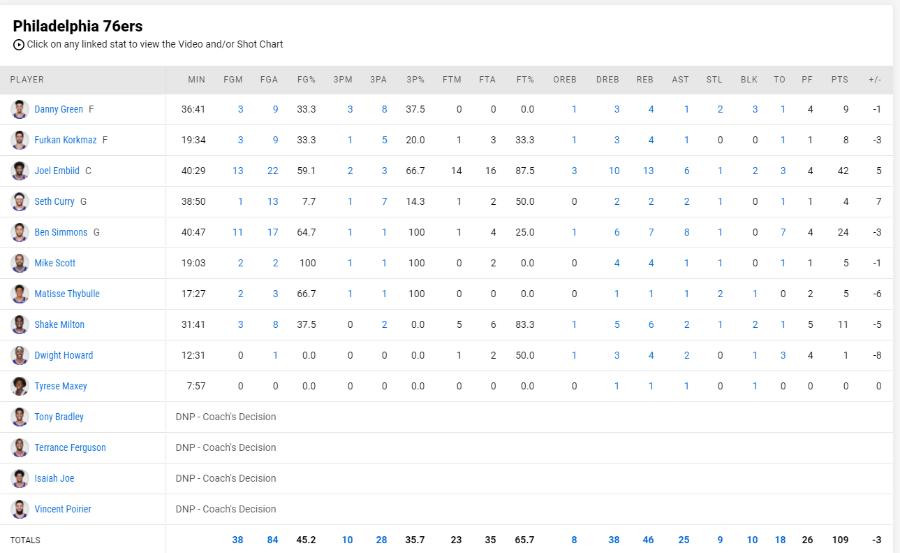Open Mike Scott player link
The image size is (900, 553).
coord(55,263)
